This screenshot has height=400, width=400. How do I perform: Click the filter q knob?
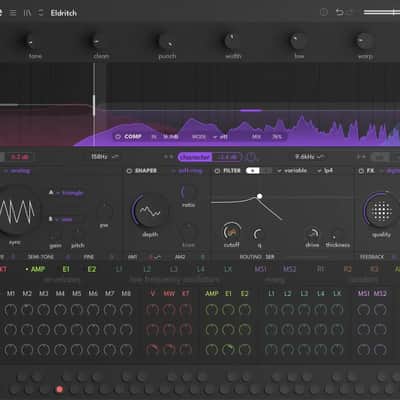[258, 234]
